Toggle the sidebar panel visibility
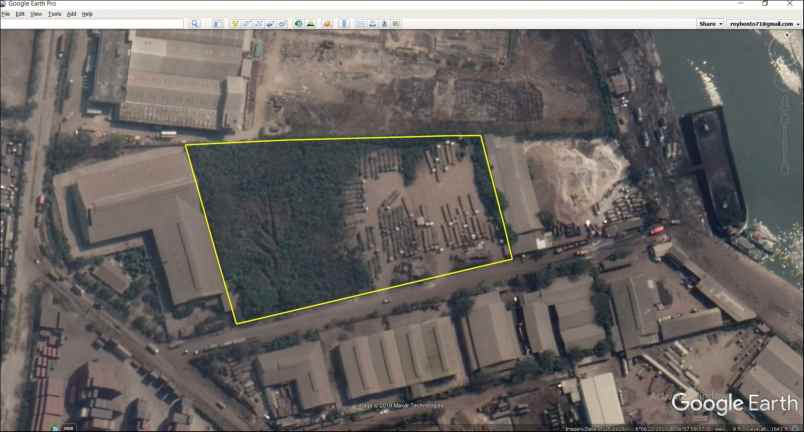This screenshot has height=432, width=804. click(x=217, y=23)
